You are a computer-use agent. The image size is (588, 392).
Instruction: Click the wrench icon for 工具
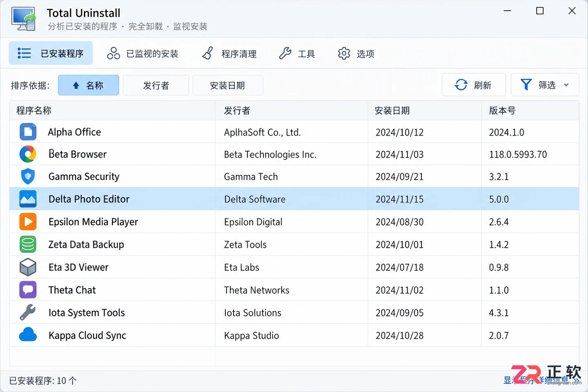point(285,53)
